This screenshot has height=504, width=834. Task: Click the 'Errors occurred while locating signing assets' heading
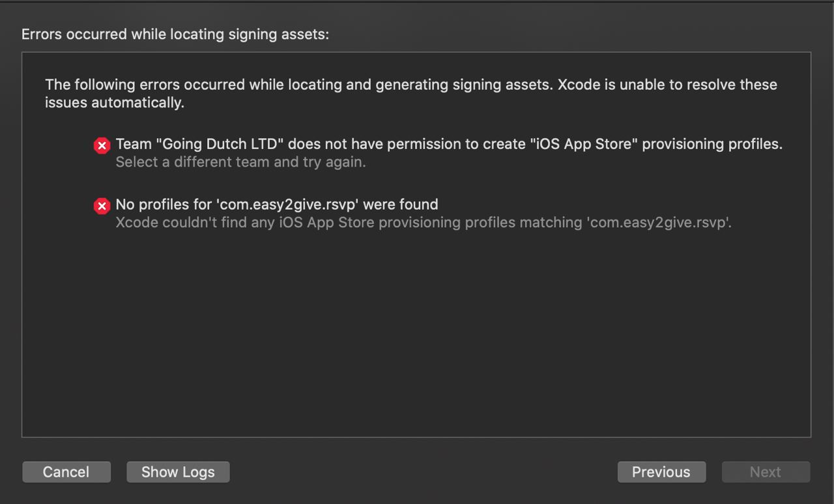point(175,35)
